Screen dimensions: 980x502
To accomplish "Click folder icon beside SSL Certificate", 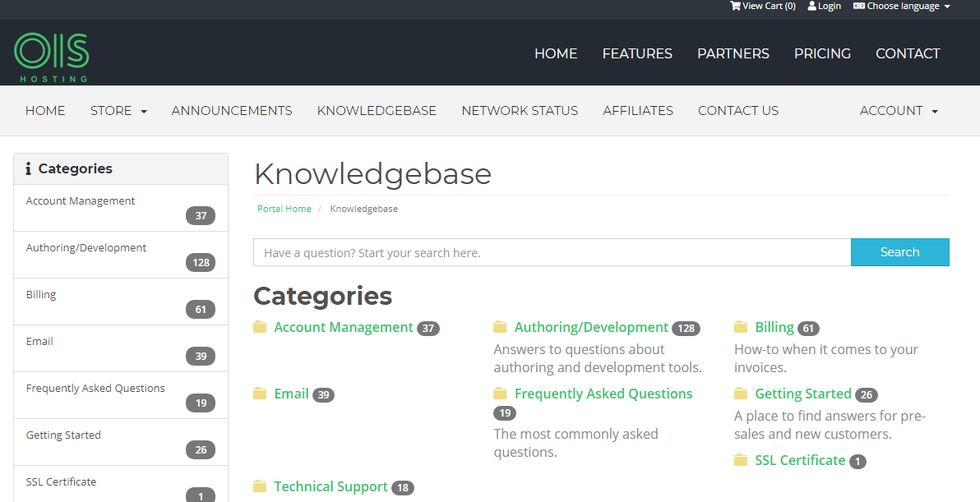I will 741,460.
